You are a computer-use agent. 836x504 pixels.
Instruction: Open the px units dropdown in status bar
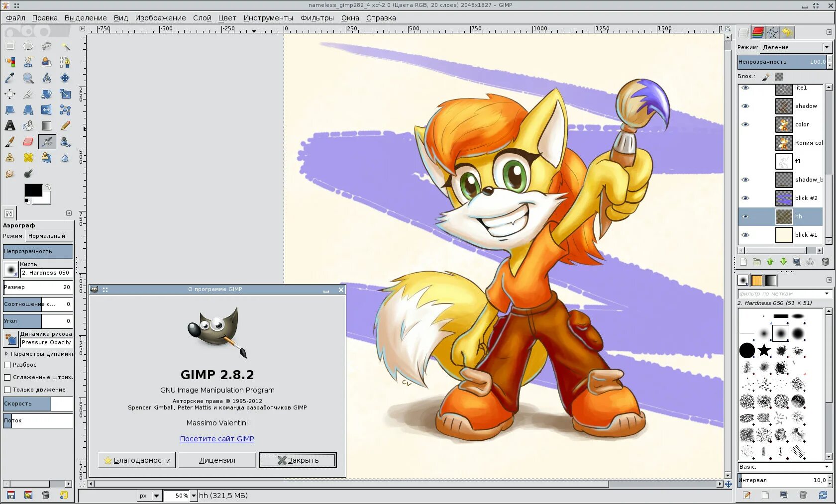tap(149, 496)
